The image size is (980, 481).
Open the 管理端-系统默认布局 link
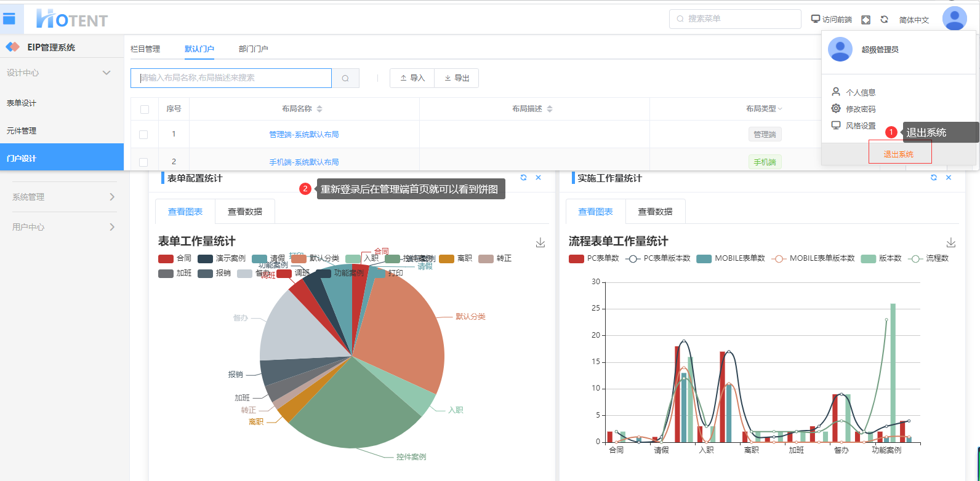[x=303, y=134]
